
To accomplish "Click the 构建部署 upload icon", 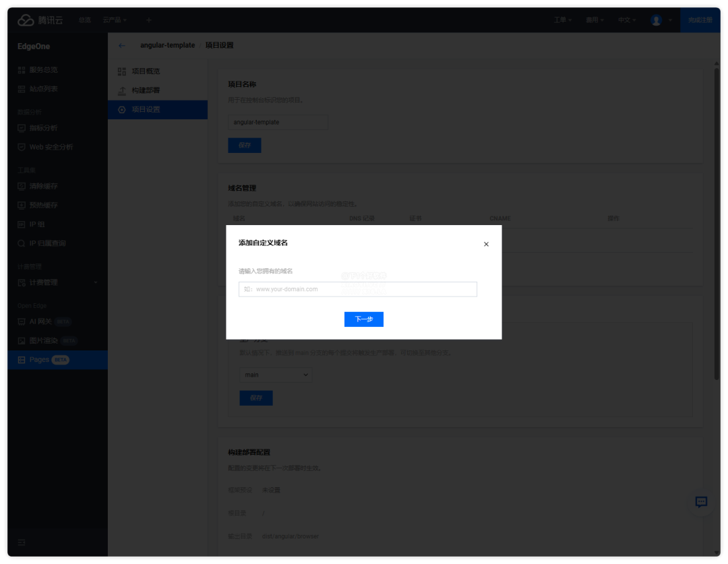I will (x=121, y=90).
